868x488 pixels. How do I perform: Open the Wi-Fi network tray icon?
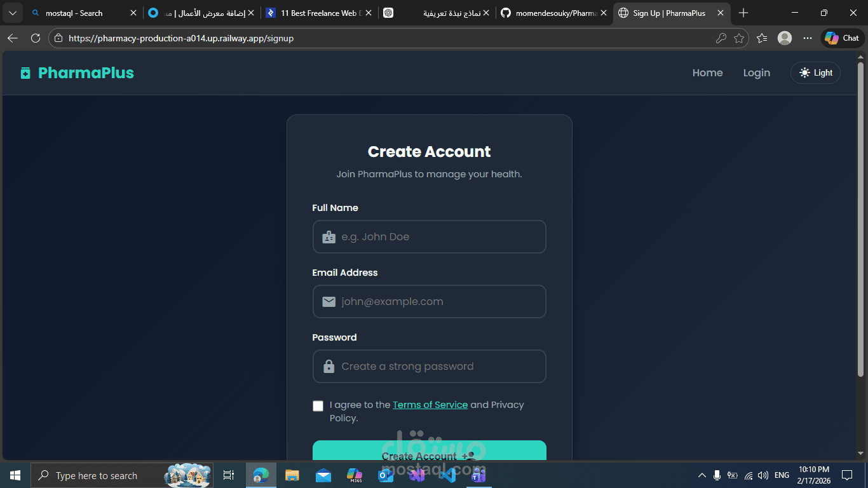click(749, 475)
